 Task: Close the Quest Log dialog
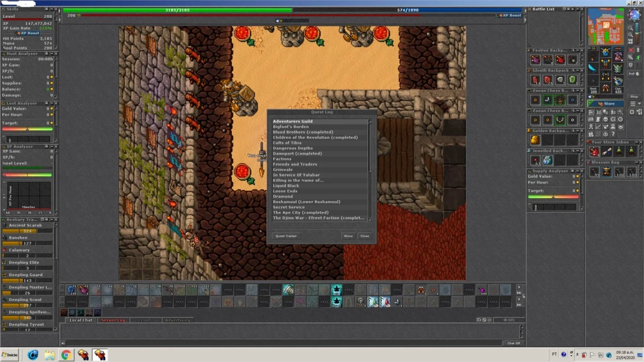tap(365, 236)
